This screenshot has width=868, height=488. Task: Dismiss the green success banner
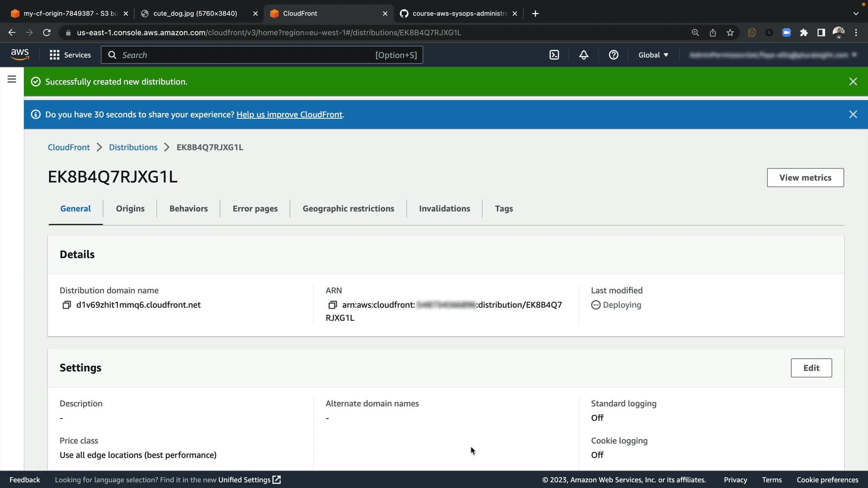pyautogui.click(x=853, y=82)
